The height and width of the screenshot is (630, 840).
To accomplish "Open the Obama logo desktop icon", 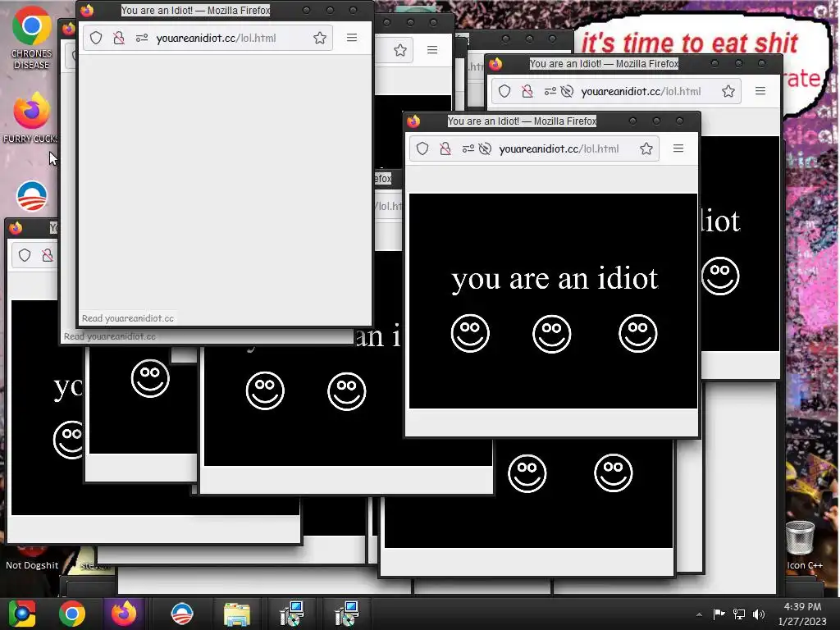I will pos(32,197).
